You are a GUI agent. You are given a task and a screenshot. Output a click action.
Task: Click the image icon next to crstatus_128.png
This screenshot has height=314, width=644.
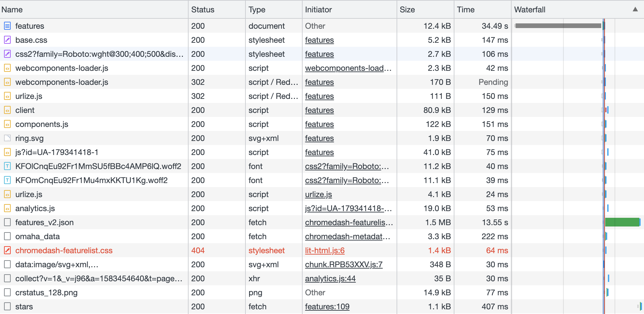(7, 292)
